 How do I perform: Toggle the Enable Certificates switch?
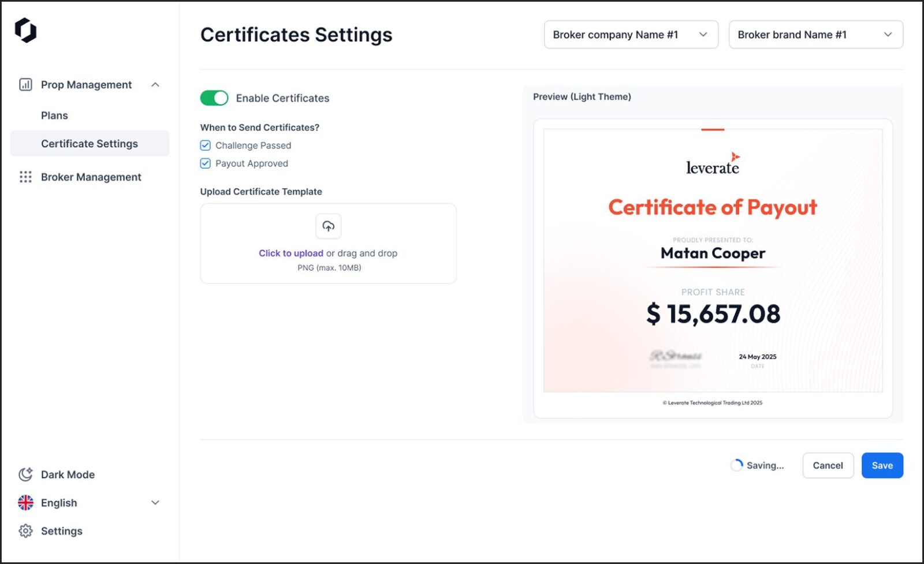point(214,98)
